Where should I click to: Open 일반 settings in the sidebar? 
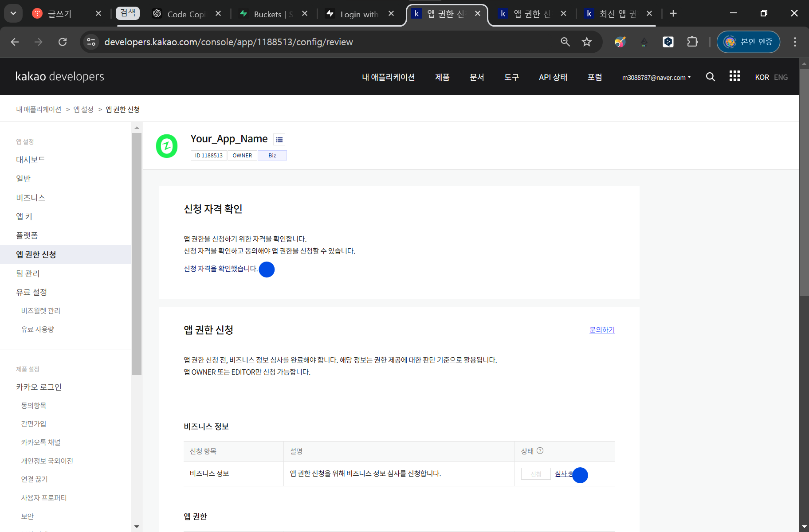coord(24,179)
